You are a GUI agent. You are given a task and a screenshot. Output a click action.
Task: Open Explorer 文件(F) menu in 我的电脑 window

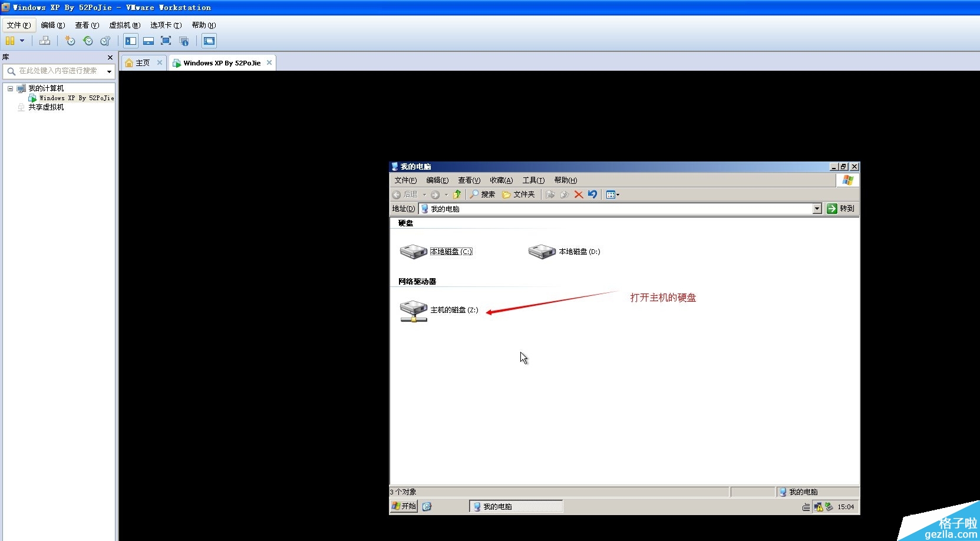coord(405,180)
